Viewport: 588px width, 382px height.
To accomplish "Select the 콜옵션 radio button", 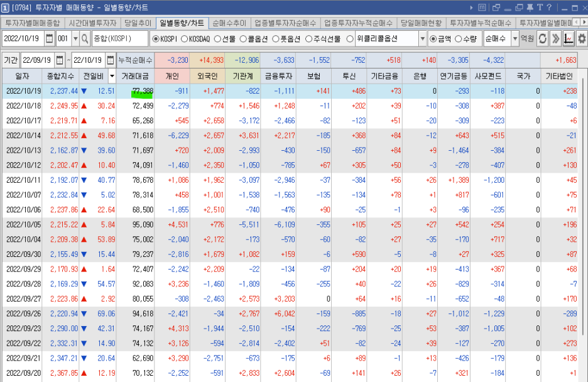I will tap(243, 38).
